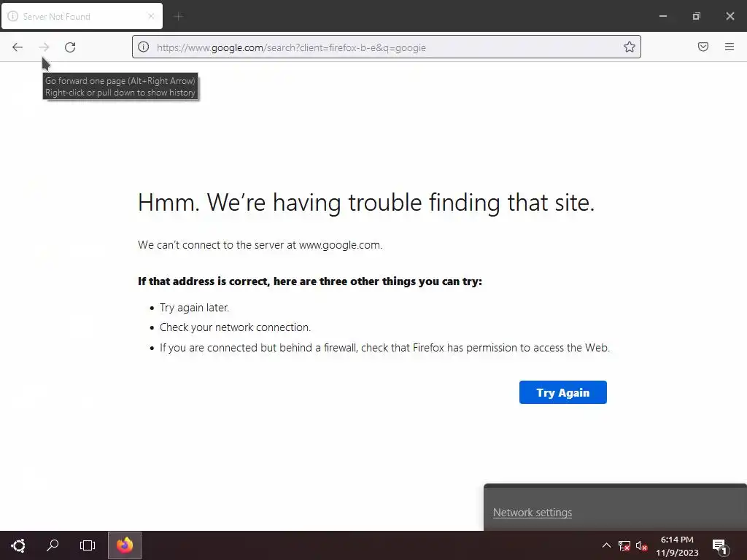Image resolution: width=747 pixels, height=560 pixels.
Task: Click the muted volume tray icon
Action: [x=641, y=545]
